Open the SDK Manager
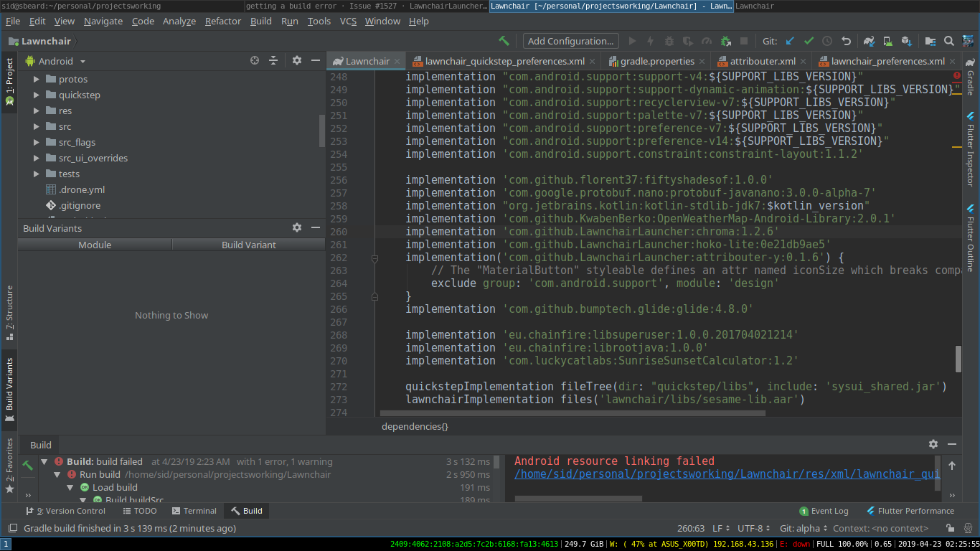This screenshot has width=980, height=551. (907, 41)
